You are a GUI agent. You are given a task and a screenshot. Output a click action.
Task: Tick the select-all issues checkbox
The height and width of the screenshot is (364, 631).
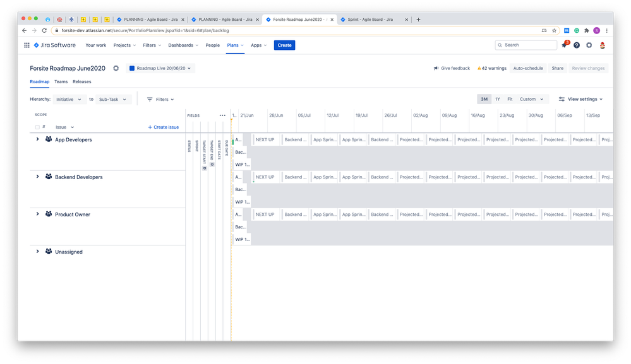(37, 127)
